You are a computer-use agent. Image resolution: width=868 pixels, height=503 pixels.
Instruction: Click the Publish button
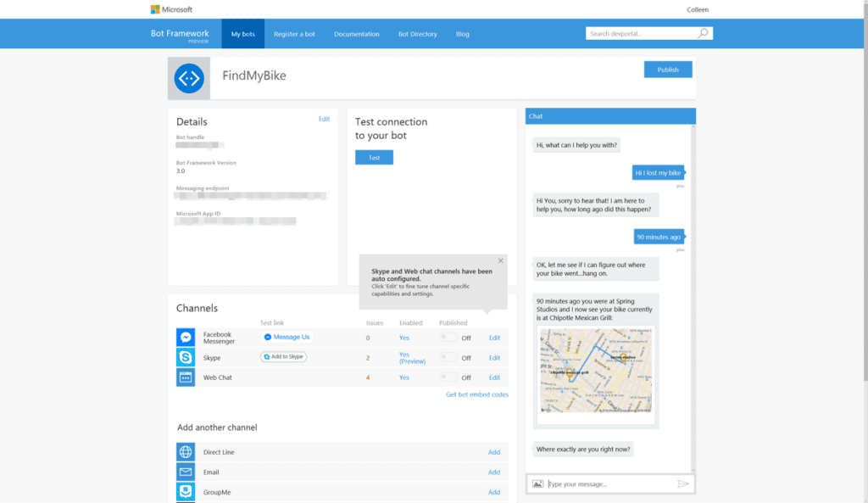point(668,70)
